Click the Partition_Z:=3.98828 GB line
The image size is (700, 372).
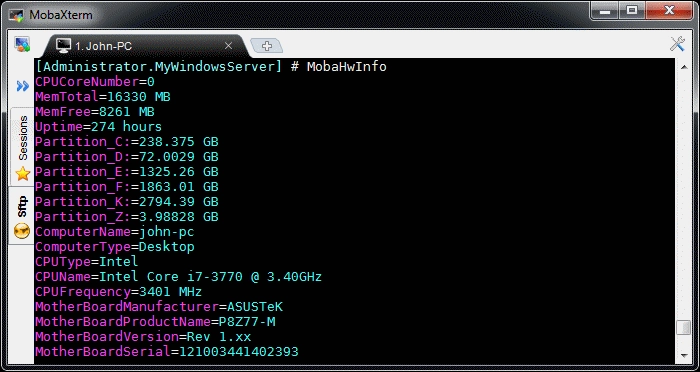(x=127, y=217)
